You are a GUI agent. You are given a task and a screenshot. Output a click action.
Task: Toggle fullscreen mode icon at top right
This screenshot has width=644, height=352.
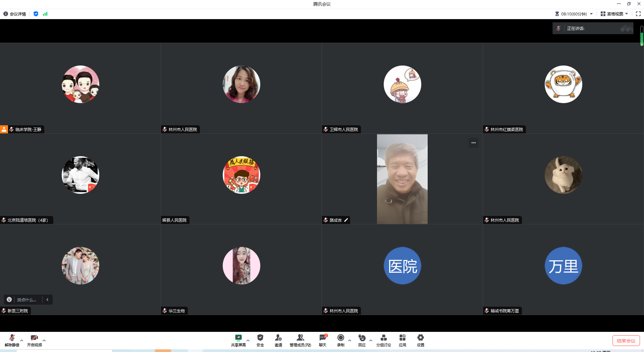tap(638, 14)
